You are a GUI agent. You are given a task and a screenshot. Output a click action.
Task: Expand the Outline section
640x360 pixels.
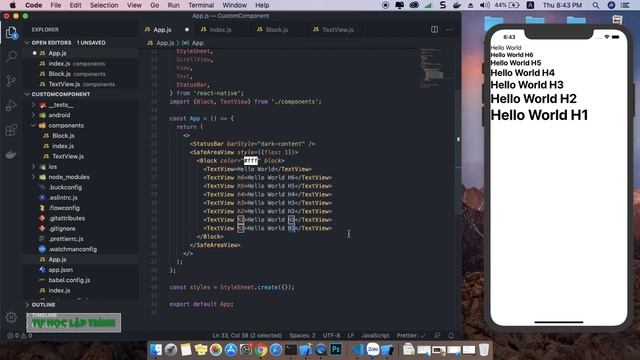pyautogui.click(x=43, y=304)
